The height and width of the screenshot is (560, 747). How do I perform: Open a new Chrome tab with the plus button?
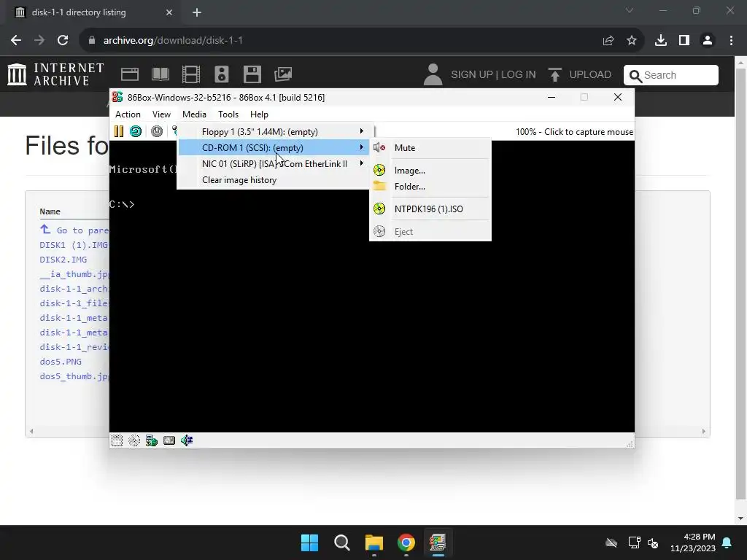197,12
